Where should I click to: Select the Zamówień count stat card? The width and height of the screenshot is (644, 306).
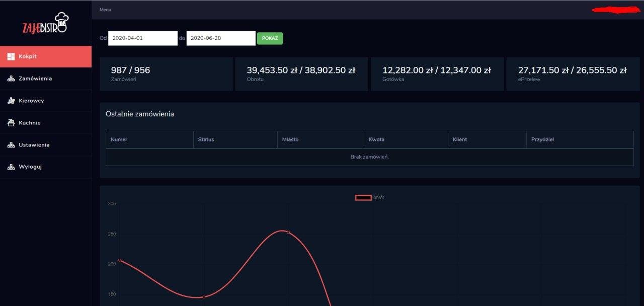[x=166, y=74]
